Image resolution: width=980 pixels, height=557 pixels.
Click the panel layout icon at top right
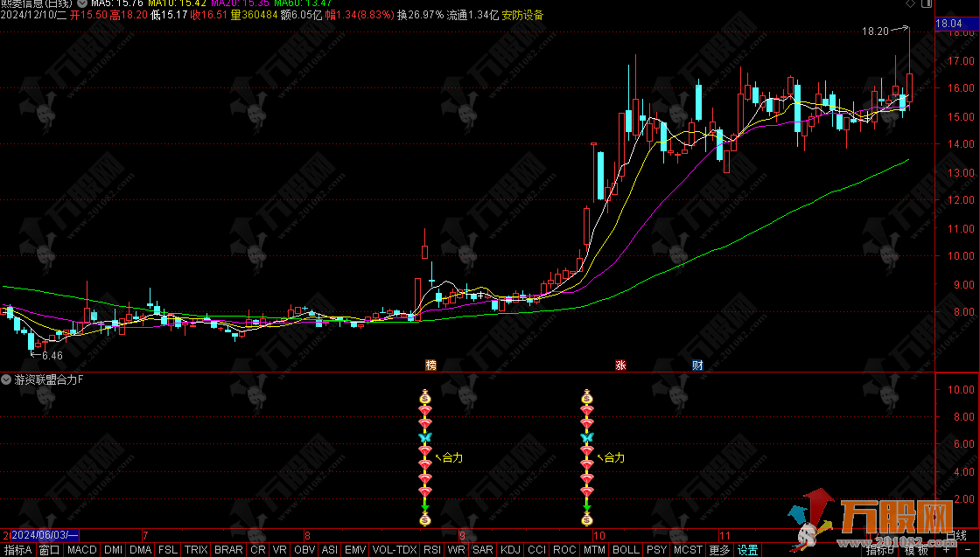coord(927,3)
